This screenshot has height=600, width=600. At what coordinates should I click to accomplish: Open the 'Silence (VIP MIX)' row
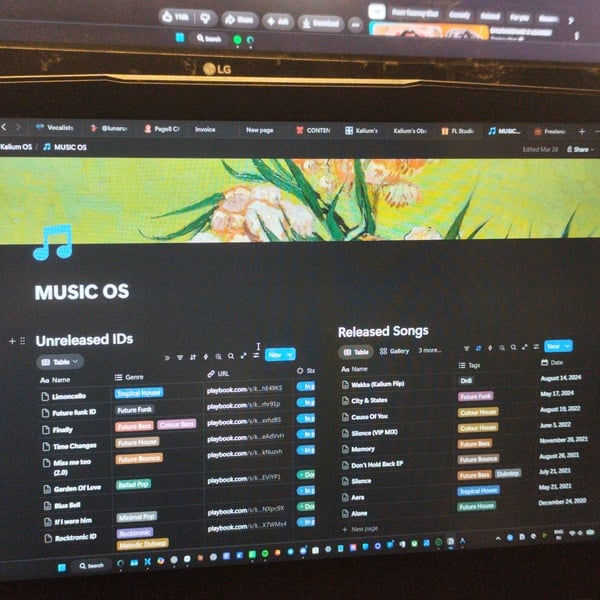pyautogui.click(x=374, y=433)
